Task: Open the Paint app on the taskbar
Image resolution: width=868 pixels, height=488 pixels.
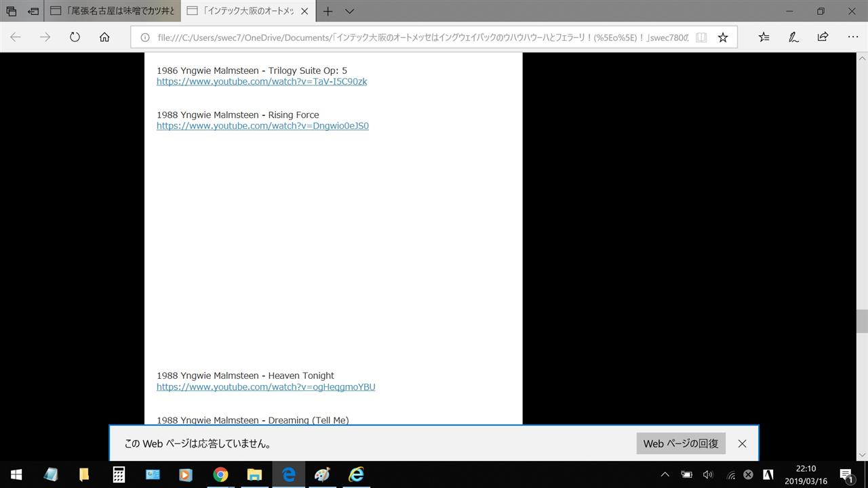Action: point(322,474)
